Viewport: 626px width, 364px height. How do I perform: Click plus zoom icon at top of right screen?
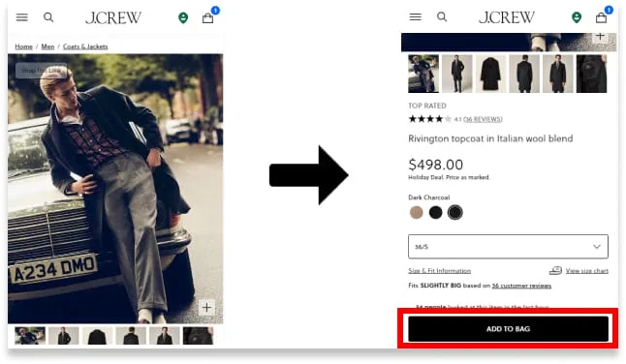click(x=600, y=37)
